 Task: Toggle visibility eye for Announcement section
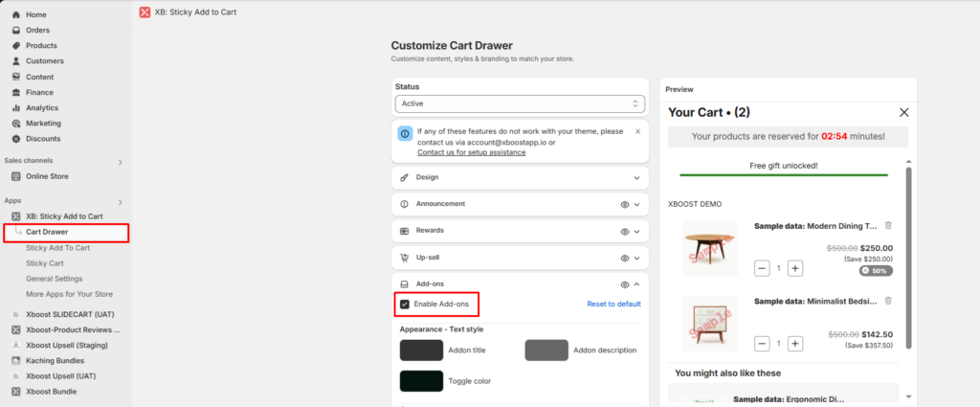click(624, 204)
